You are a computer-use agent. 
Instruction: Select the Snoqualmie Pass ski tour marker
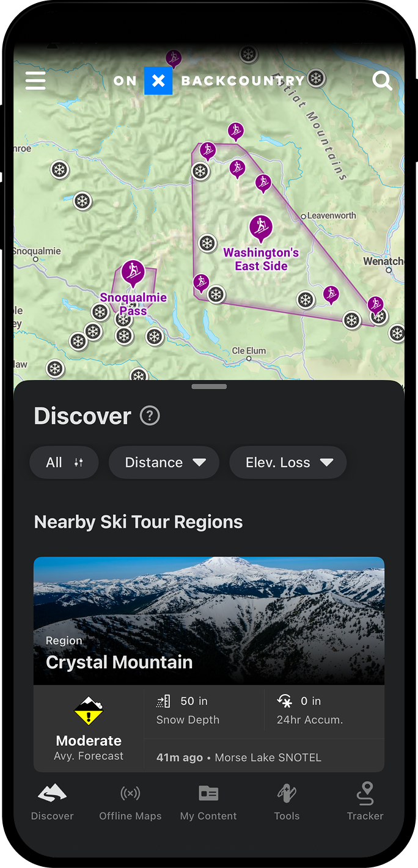point(133,272)
